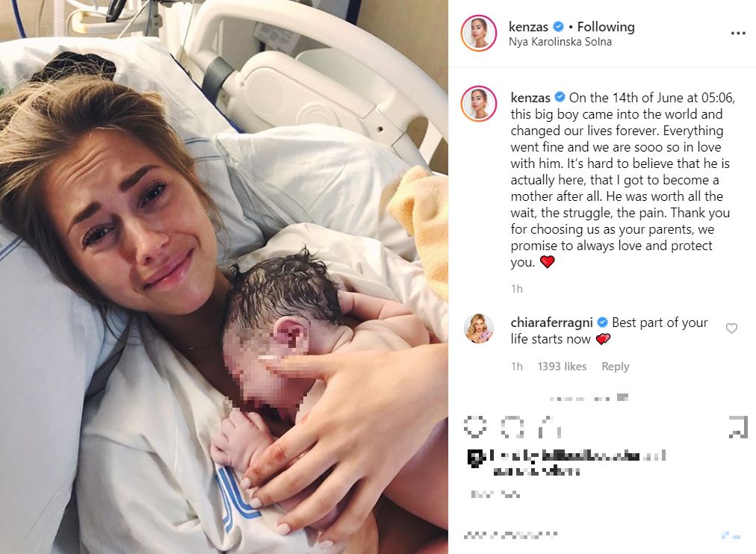The width and height of the screenshot is (756, 554).
Task: Click the verified badge next to chiaraferragni
Action: [602, 323]
